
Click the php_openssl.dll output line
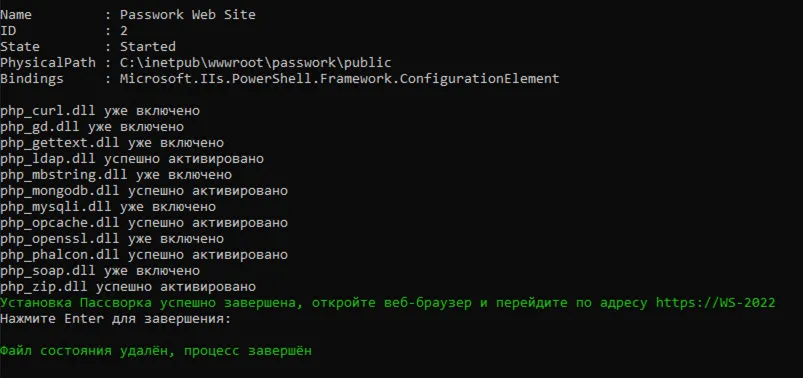(x=112, y=239)
